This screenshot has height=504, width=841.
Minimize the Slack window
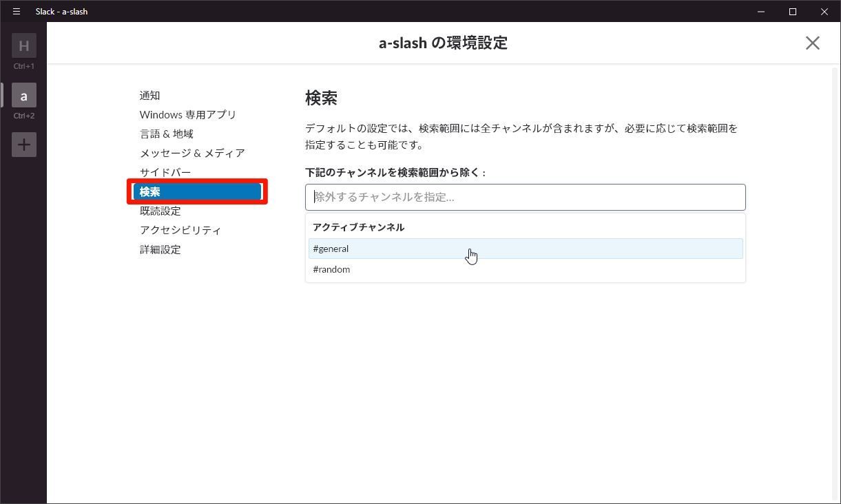pyautogui.click(x=762, y=12)
